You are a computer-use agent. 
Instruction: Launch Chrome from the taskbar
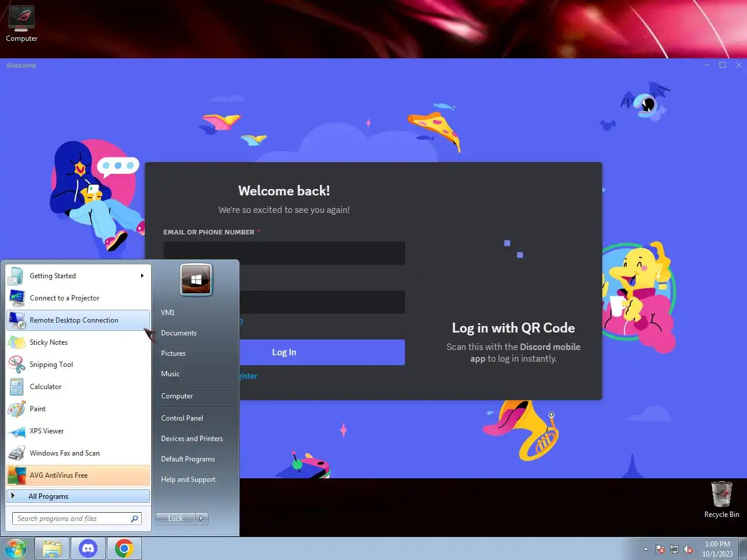tap(124, 549)
